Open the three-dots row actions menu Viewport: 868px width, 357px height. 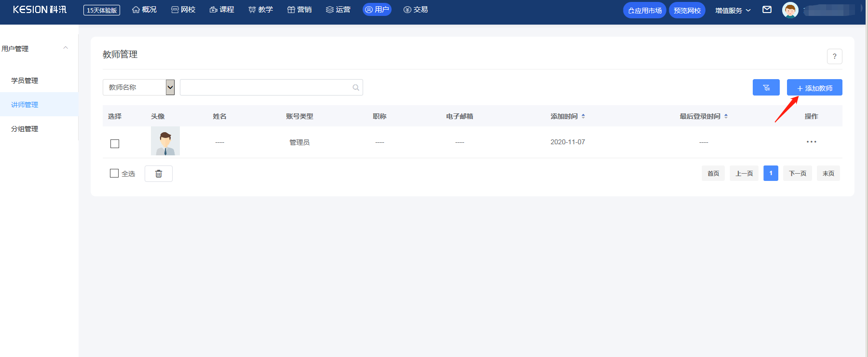click(x=811, y=142)
